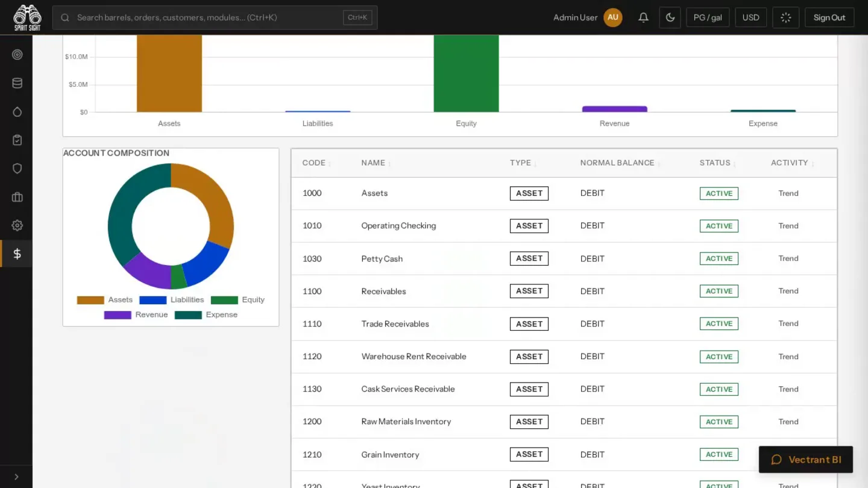Screen dimensions: 868x488
Task: Select account code 1000
Action: coord(312,193)
